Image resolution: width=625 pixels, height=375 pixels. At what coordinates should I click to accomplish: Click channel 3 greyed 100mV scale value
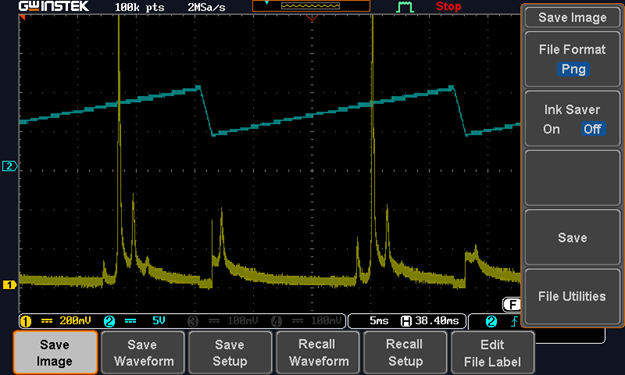click(242, 321)
